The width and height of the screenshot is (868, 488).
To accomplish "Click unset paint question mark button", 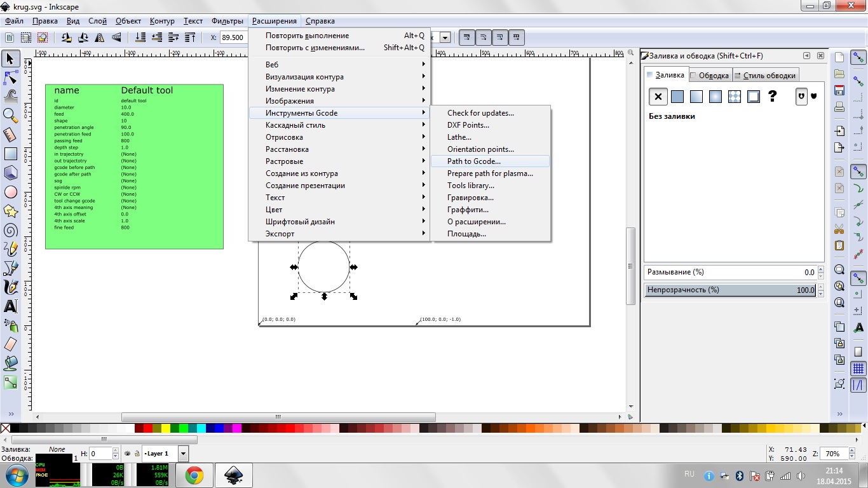I will click(x=773, y=97).
